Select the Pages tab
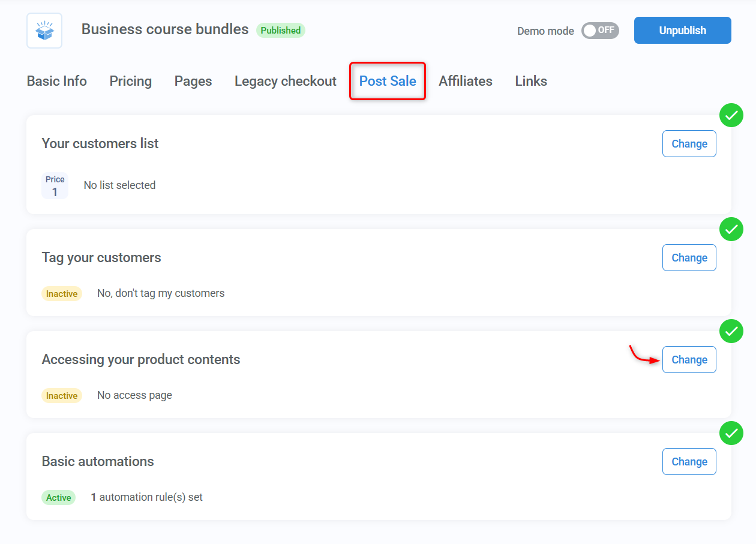Screen dimensions: 756x544 click(x=193, y=81)
